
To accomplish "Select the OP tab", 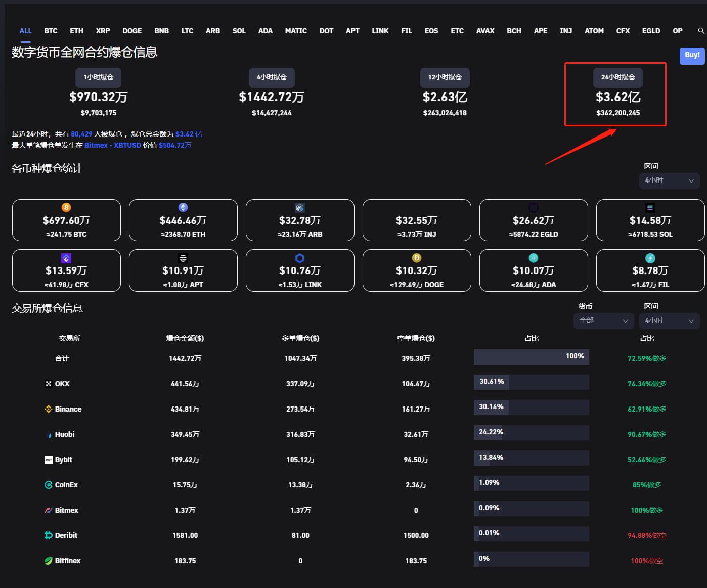I will (678, 31).
